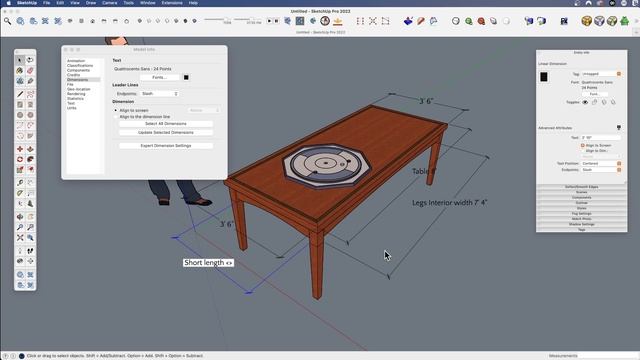Toggle the last icon in Toggles row

pyautogui.click(x=613, y=102)
